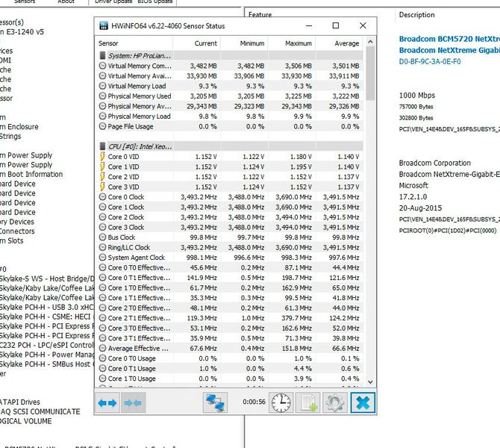Image resolution: width=500 pixels, height=448 pixels.
Task: Click the Ring/LLC Clock circle icon
Action: click(x=102, y=247)
